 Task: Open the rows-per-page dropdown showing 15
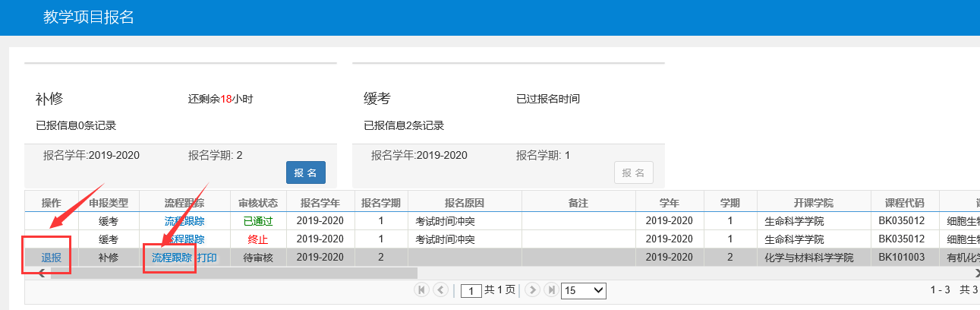(x=583, y=290)
